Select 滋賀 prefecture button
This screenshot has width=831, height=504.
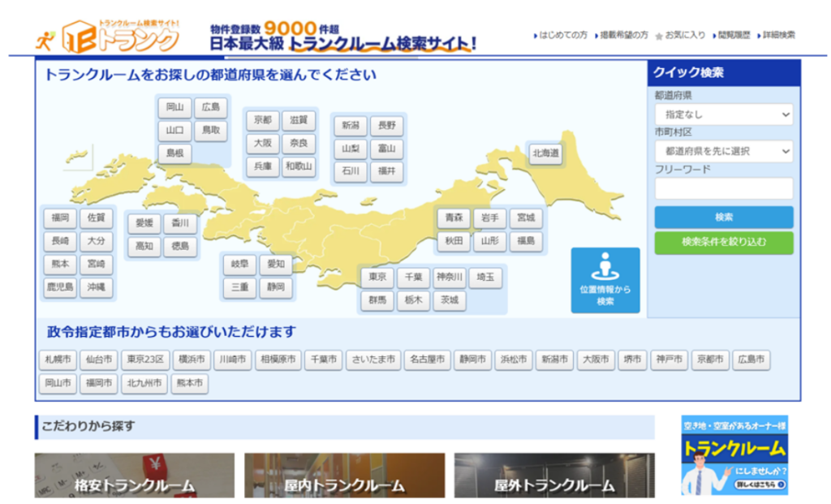click(x=299, y=120)
